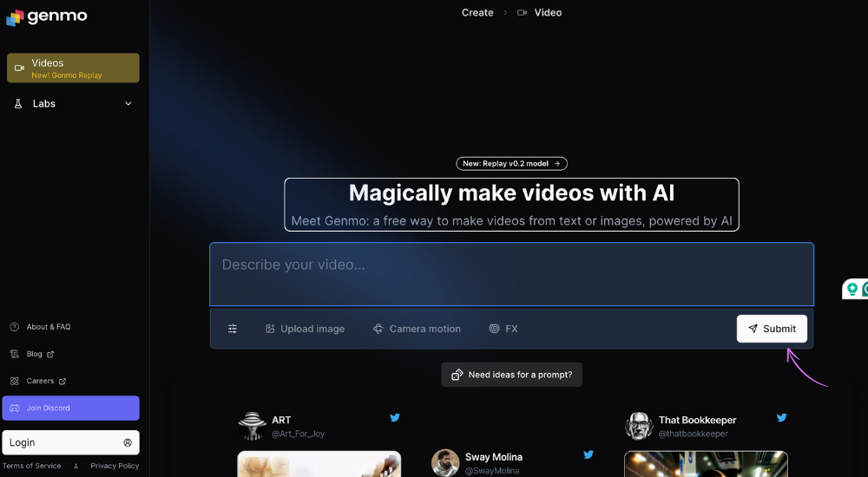868x477 pixels.
Task: Open Camera motion options
Action: [417, 329]
